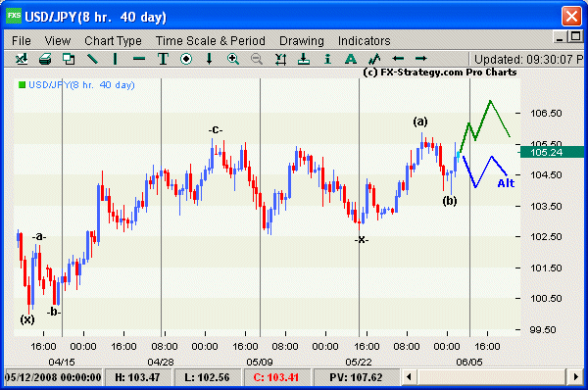Click the 04/15 date axis label
The width and height of the screenshot is (588, 390).
click(x=62, y=362)
